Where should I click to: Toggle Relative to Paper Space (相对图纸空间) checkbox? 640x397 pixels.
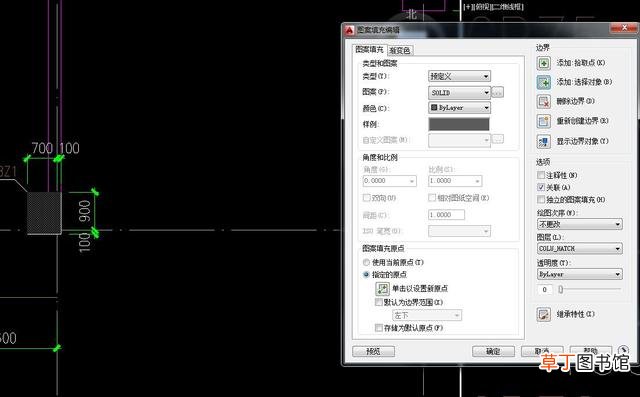(x=432, y=198)
